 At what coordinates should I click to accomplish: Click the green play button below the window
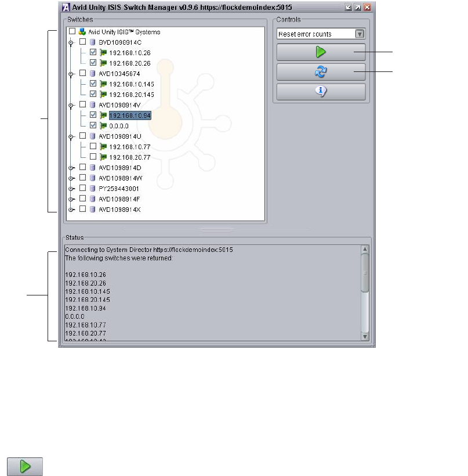(x=25, y=466)
